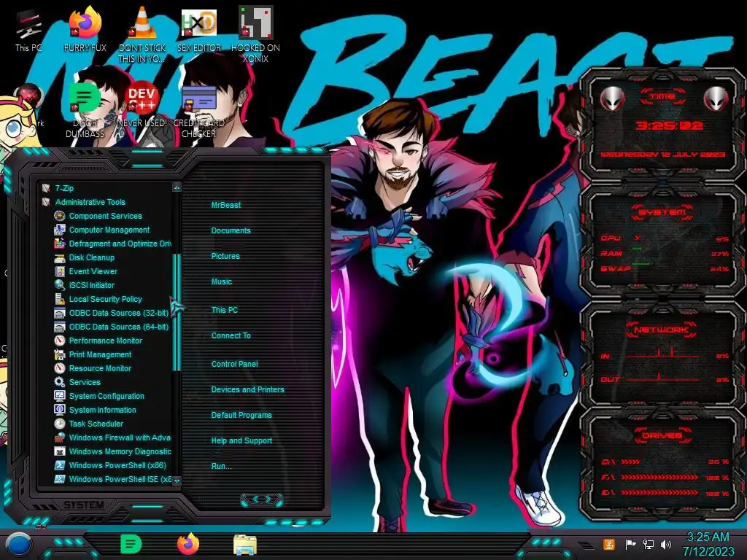Open This PC from Start menu
Image resolution: width=747 pixels, height=560 pixels.
point(225,309)
